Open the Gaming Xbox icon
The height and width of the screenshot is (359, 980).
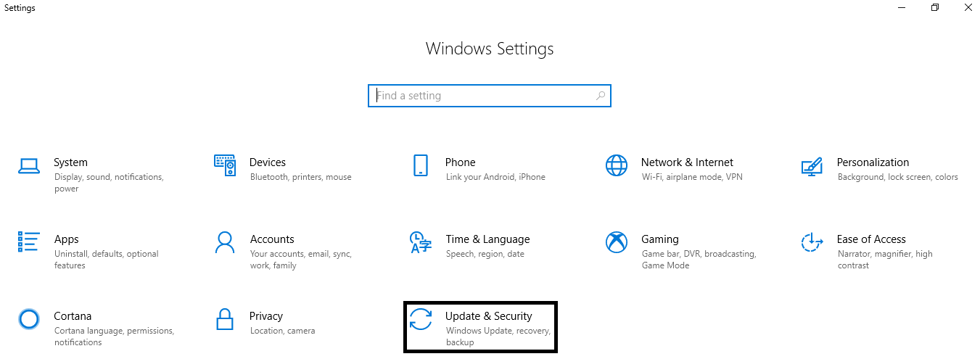tap(617, 242)
